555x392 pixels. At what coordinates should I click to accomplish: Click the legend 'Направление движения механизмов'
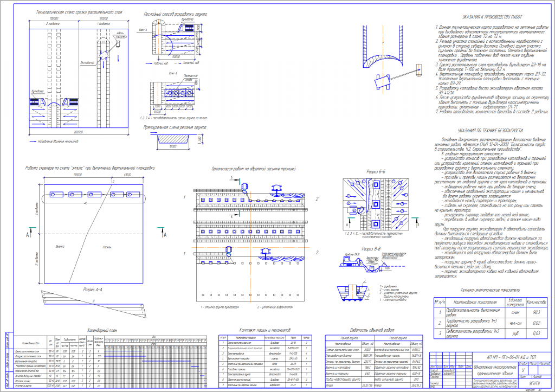tap(58, 142)
